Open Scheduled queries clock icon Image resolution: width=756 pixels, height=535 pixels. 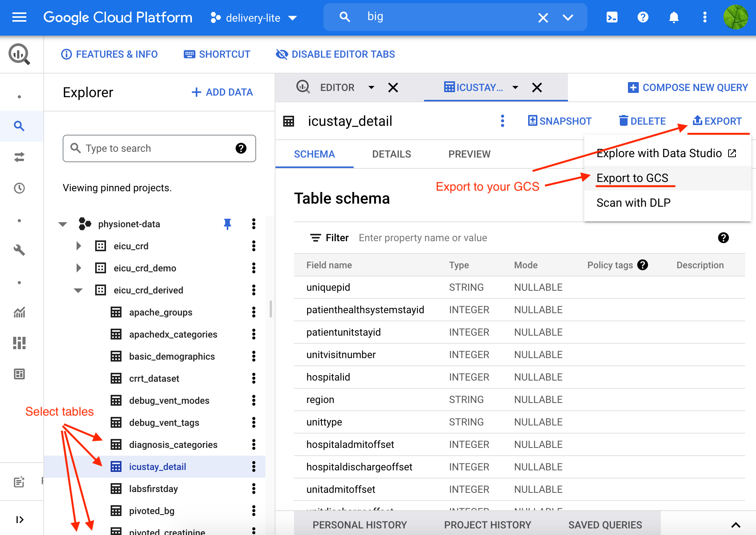tap(19, 188)
